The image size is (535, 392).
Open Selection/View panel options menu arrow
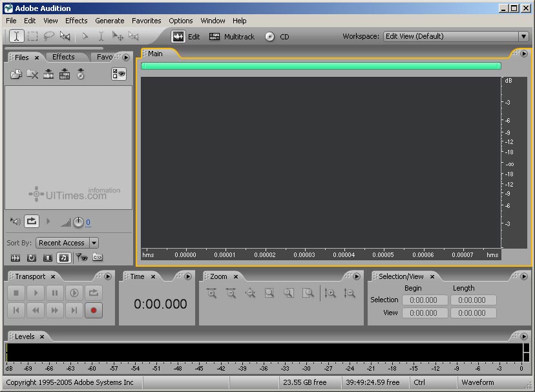(524, 276)
